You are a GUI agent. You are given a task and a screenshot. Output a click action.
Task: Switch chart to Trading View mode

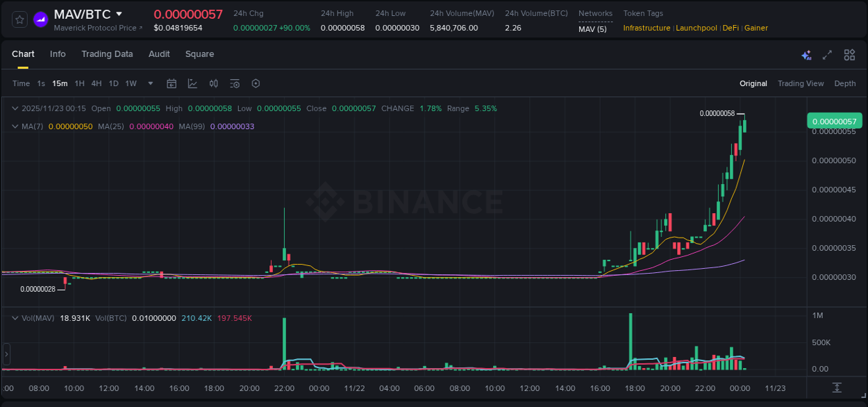click(x=801, y=83)
